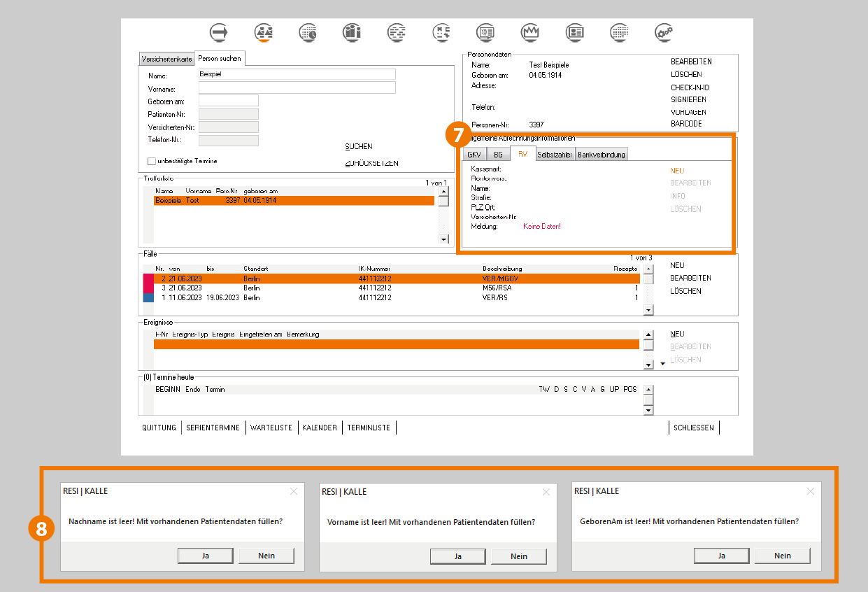
Task: Select the Bankverbindung tab
Action: pos(602,155)
